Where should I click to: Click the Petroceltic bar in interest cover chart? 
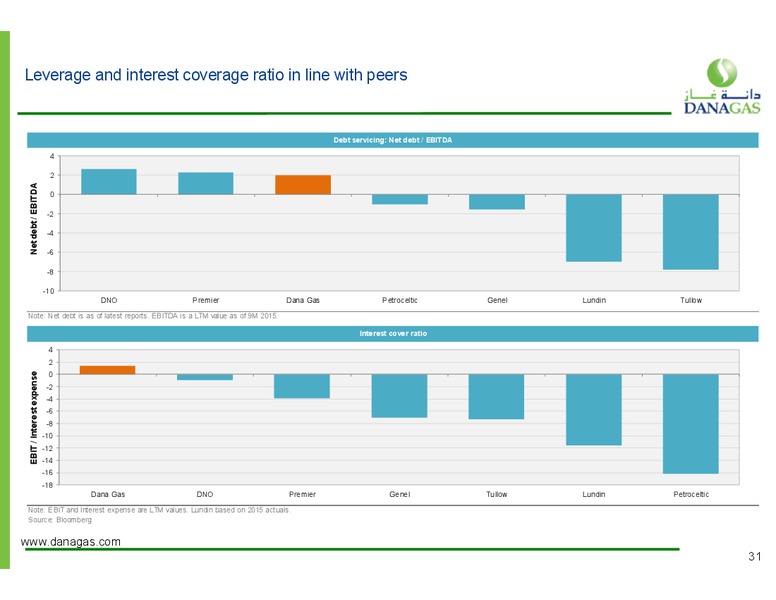point(691,424)
